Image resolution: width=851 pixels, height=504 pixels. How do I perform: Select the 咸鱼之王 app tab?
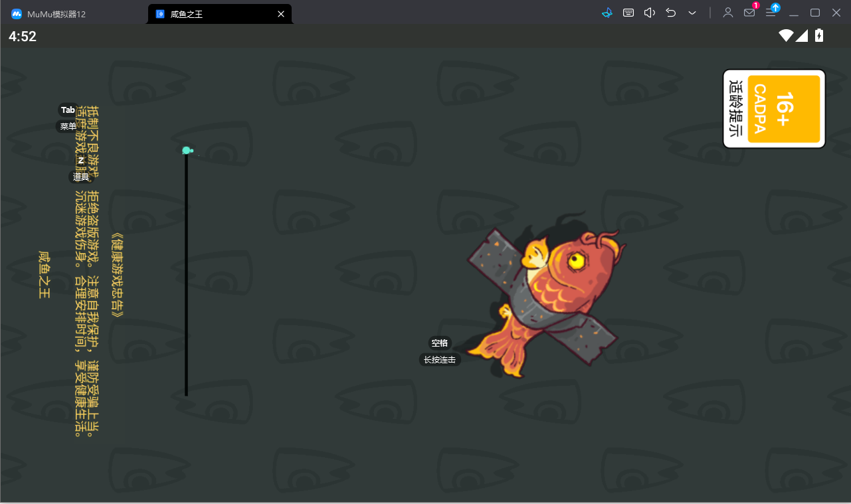[x=219, y=14]
